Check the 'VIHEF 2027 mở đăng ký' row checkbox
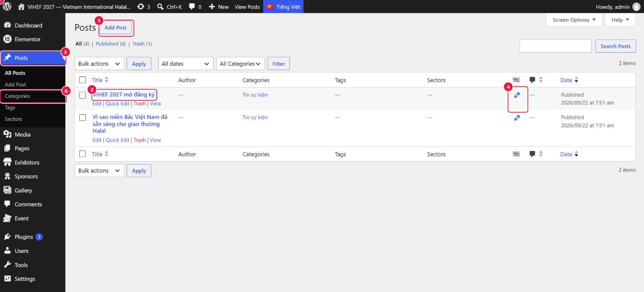Screen dimensions: 644x292 click(83, 95)
